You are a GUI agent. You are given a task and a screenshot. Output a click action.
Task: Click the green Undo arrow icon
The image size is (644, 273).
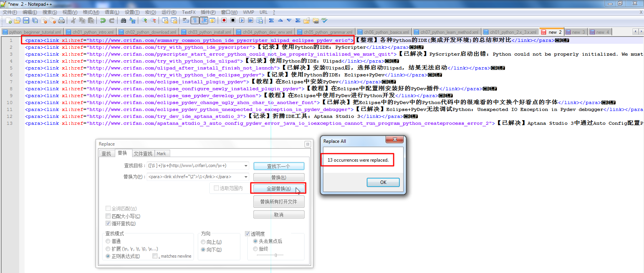click(x=103, y=20)
